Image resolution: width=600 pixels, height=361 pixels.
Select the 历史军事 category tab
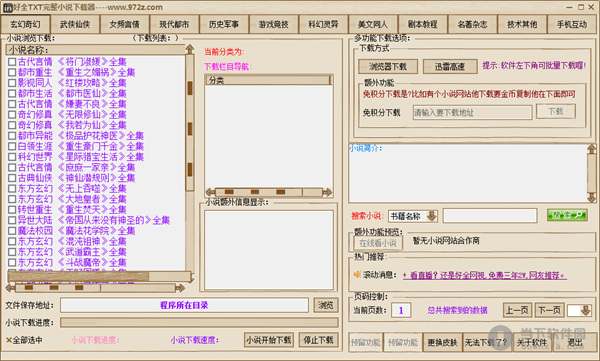click(x=224, y=25)
